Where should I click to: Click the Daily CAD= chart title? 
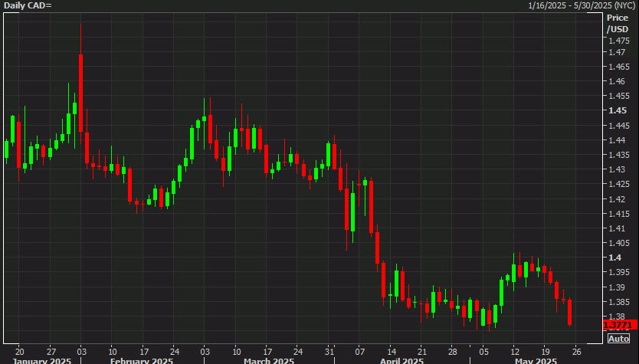27,6
